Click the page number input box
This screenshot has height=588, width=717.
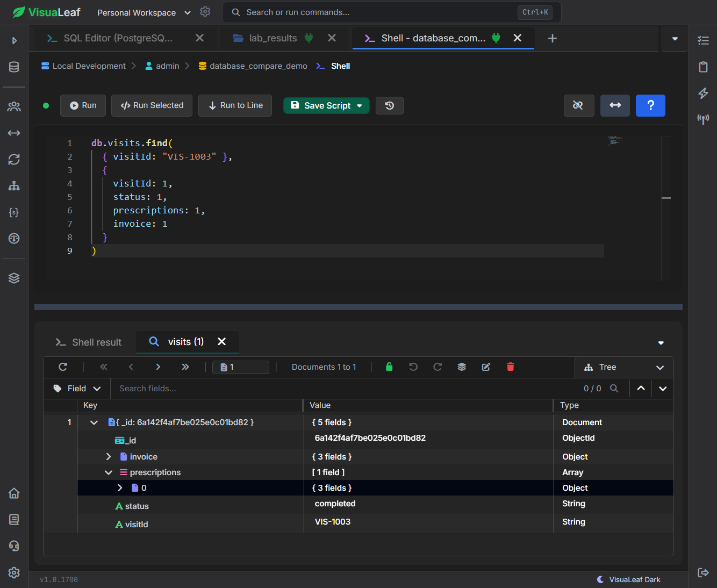click(241, 367)
